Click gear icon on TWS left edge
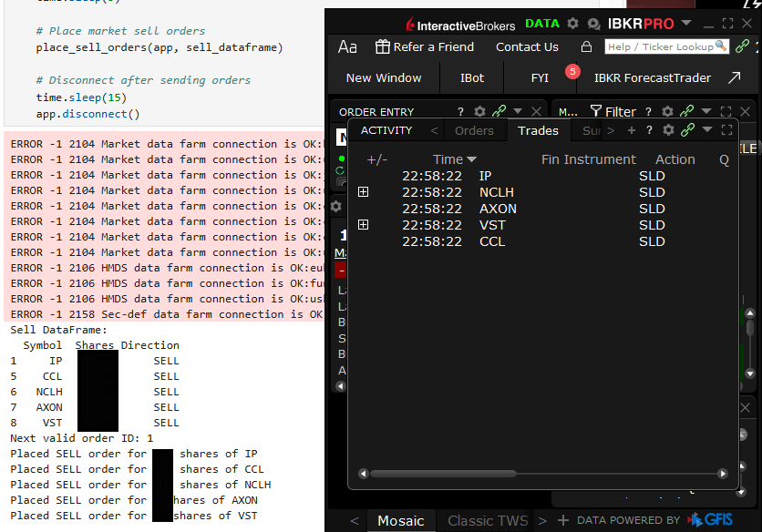762x532 pixels. [335, 207]
